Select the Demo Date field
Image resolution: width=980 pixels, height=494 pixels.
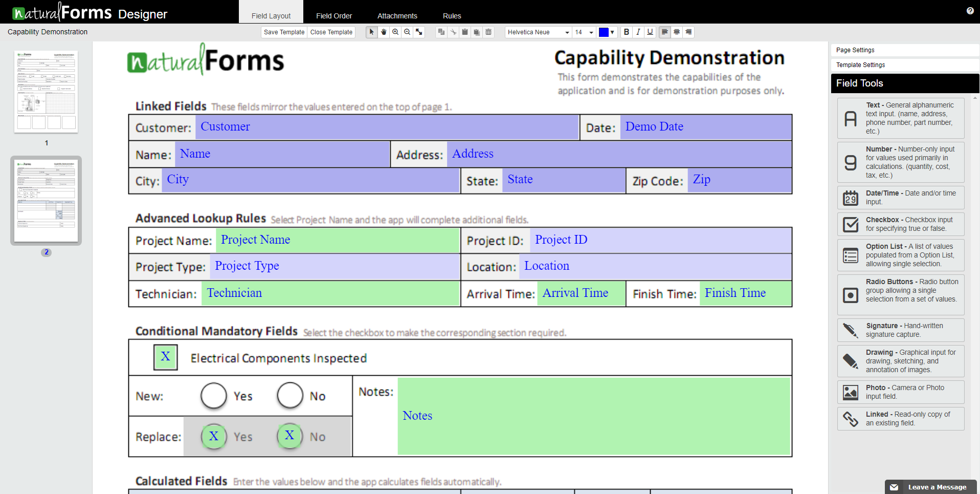[x=706, y=127]
